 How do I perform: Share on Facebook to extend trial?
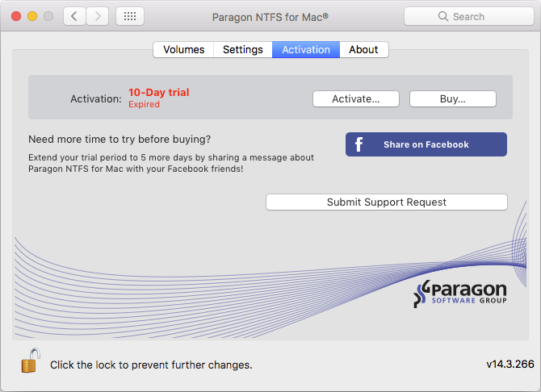click(x=426, y=144)
